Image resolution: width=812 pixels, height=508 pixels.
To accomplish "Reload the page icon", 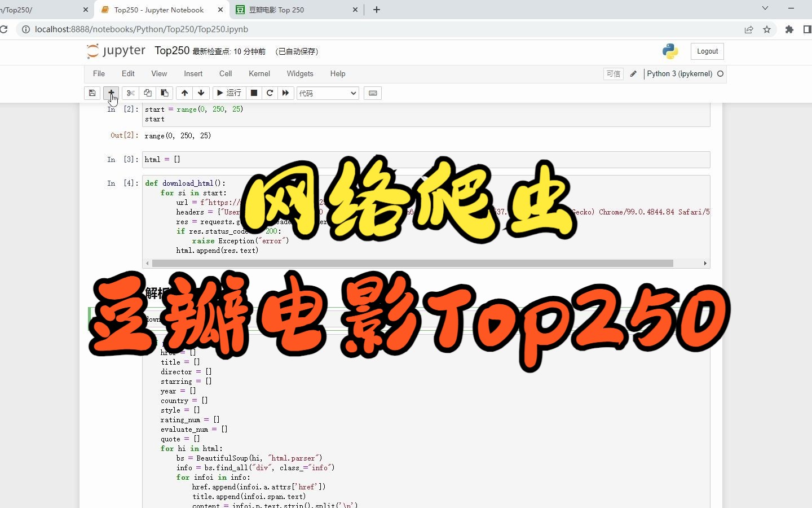I will pyautogui.click(x=3, y=29).
